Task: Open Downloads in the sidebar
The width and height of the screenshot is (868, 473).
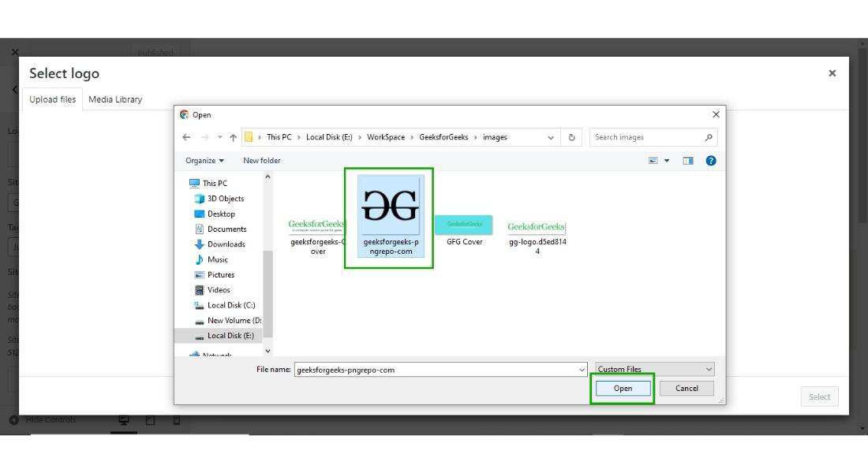Action: [220, 244]
